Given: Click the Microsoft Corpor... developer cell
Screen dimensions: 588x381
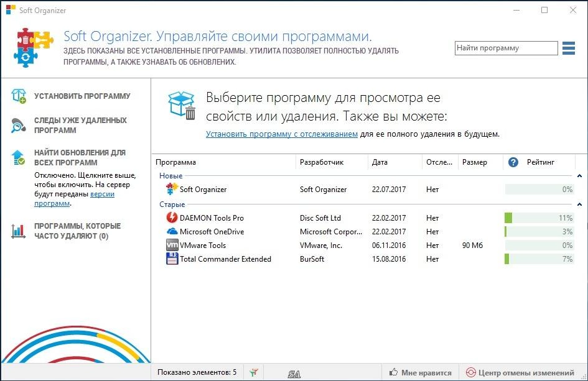Looking at the screenshot, I should (x=331, y=232).
